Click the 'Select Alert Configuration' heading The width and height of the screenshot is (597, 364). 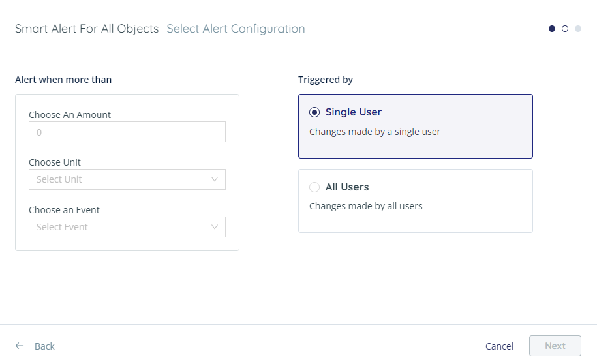pyautogui.click(x=236, y=29)
